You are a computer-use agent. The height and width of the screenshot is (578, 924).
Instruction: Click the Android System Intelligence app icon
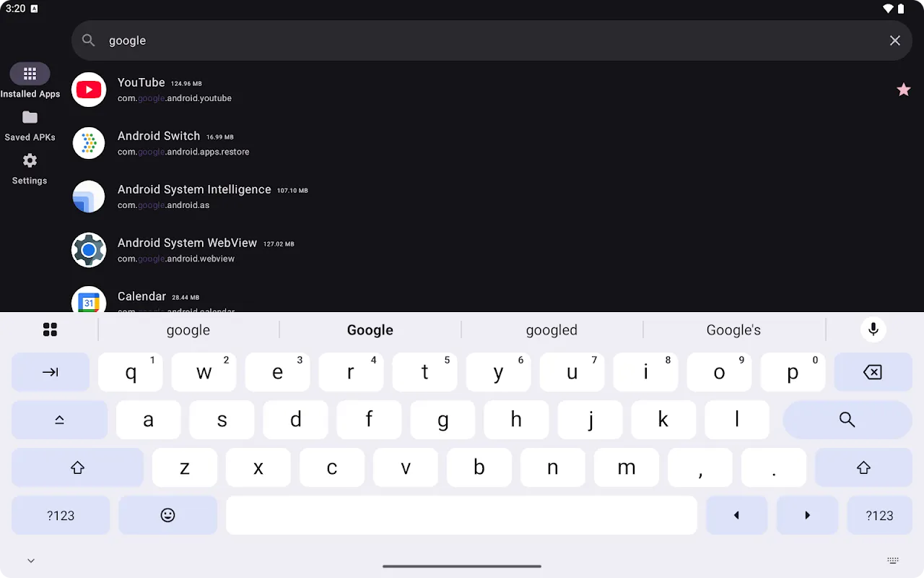pyautogui.click(x=88, y=197)
